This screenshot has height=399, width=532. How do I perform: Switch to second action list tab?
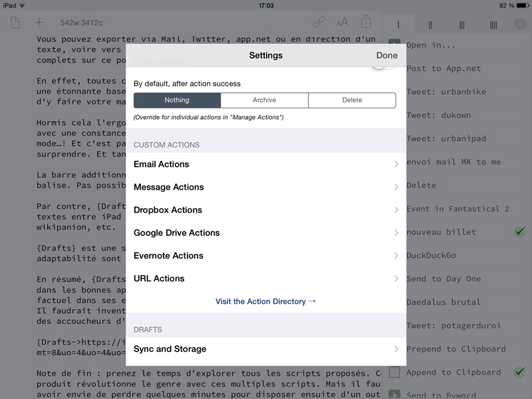(430, 25)
